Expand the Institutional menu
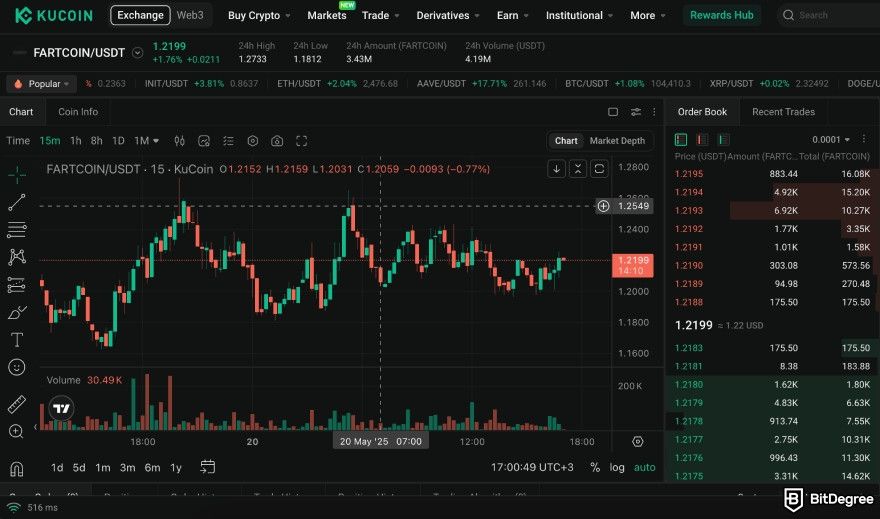Image resolution: width=880 pixels, height=519 pixels. point(579,16)
